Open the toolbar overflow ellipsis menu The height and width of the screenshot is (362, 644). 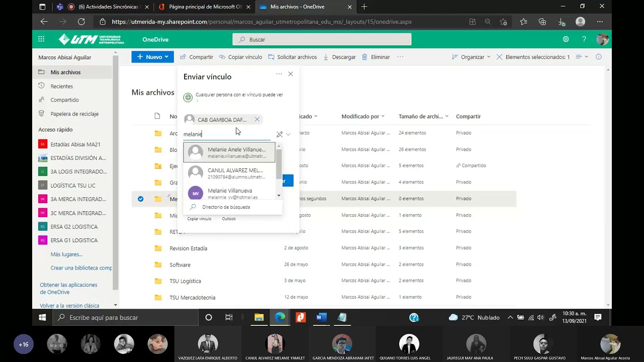pyautogui.click(x=400, y=57)
